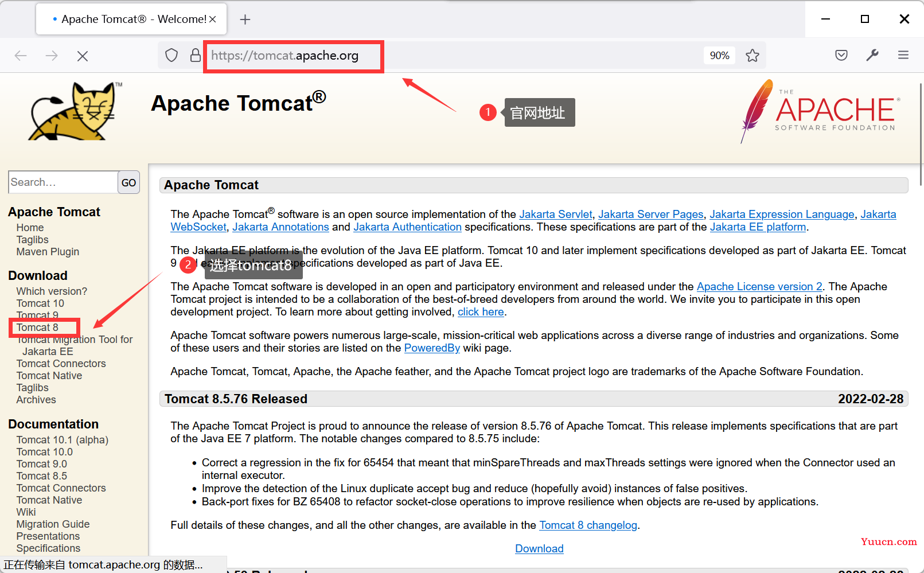Open Tomcat Connectors under Download
The height and width of the screenshot is (573, 924).
coord(61,364)
